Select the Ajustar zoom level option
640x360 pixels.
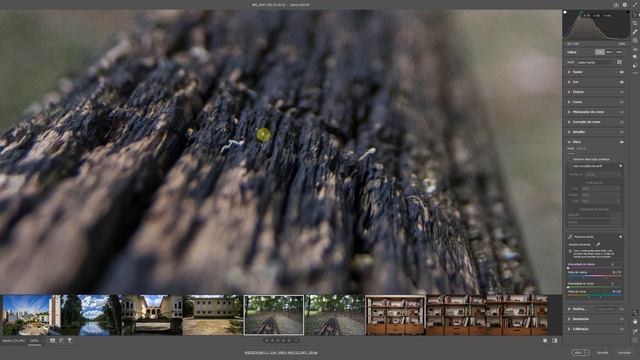pyautogui.click(x=13, y=340)
